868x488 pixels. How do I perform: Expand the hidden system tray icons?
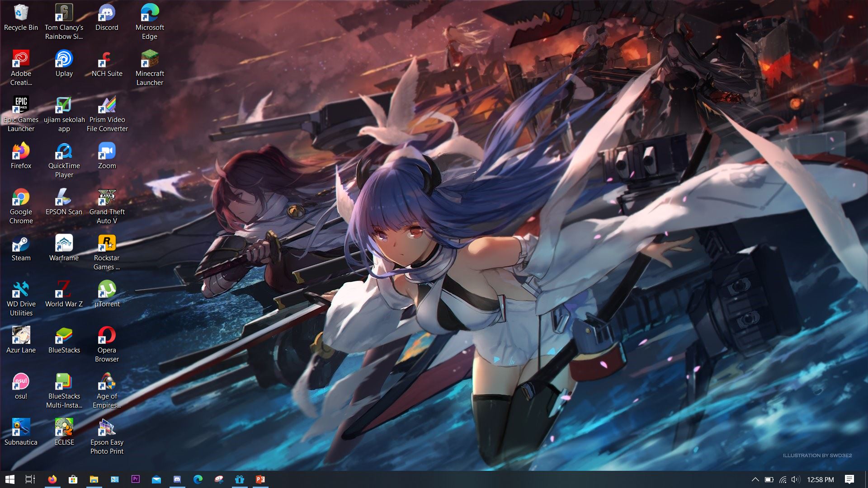pos(755,479)
